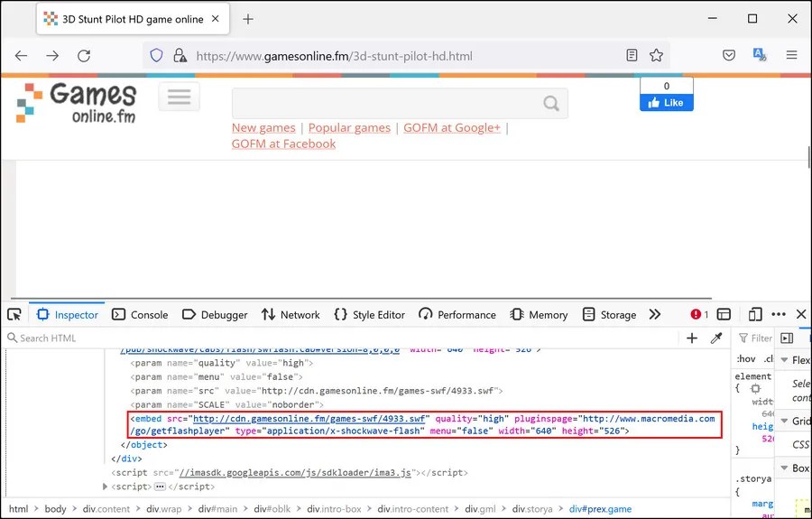812x519 pixels.
Task: Open the Firefox hamburger menu
Action: click(x=791, y=54)
